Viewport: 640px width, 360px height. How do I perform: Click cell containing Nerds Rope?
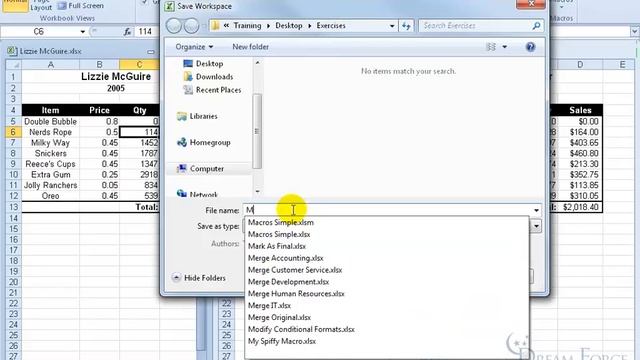pyautogui.click(x=51, y=132)
